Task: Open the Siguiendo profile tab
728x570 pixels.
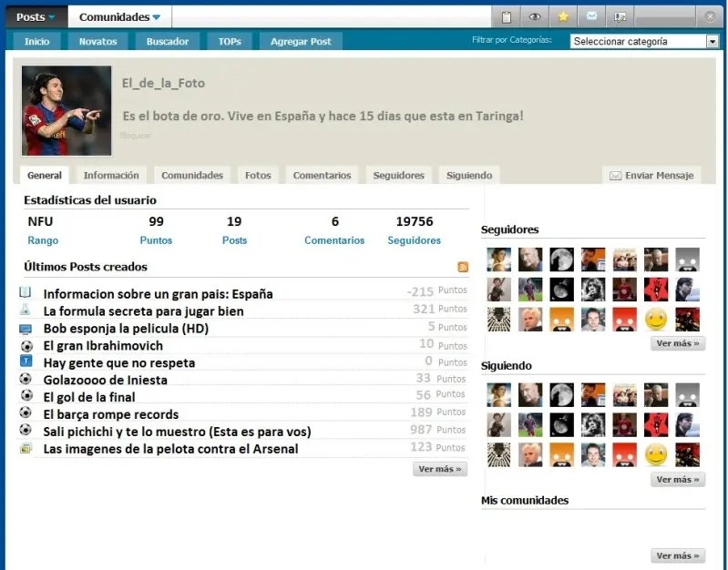Action: tap(469, 176)
